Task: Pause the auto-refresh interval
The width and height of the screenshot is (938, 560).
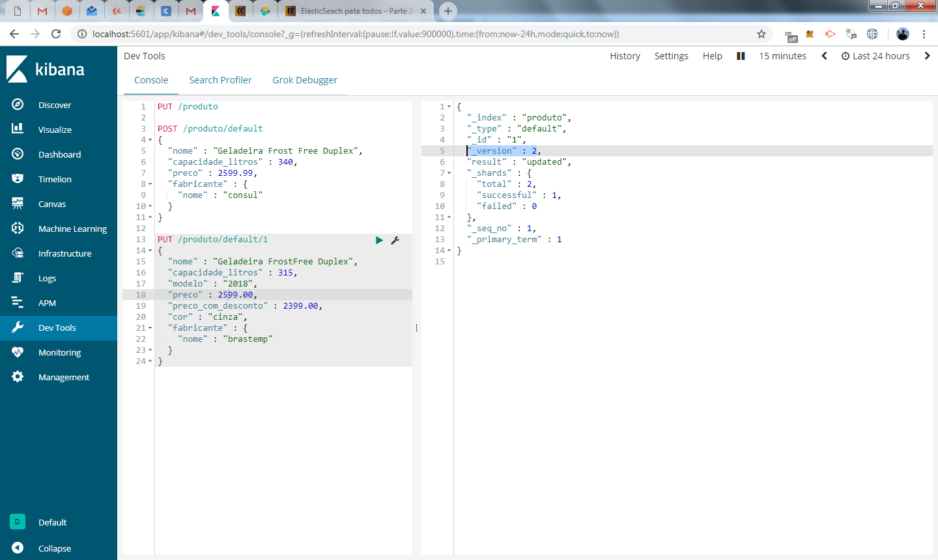Action: [741, 56]
